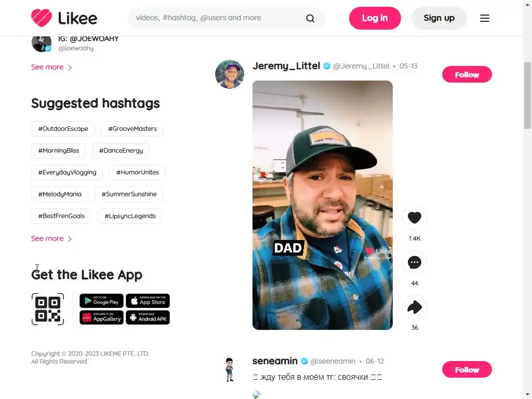Screen dimensions: 532x399
Task: Expand See more under suggested accounts
Action: [x=51, y=67]
